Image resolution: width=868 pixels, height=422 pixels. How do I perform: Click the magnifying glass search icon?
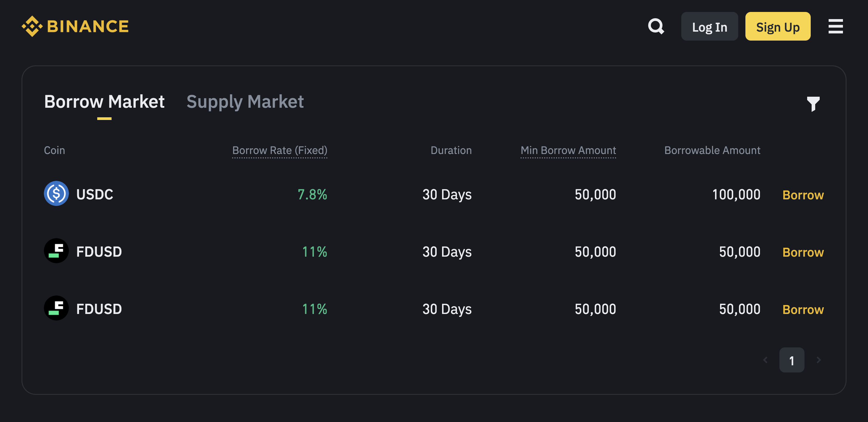656,26
